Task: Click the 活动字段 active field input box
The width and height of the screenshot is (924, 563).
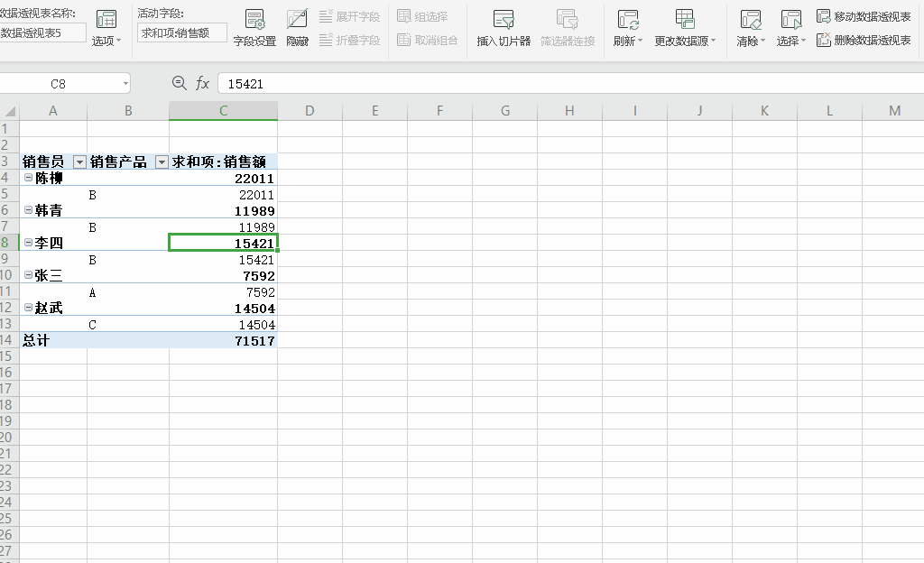Action: coord(182,33)
